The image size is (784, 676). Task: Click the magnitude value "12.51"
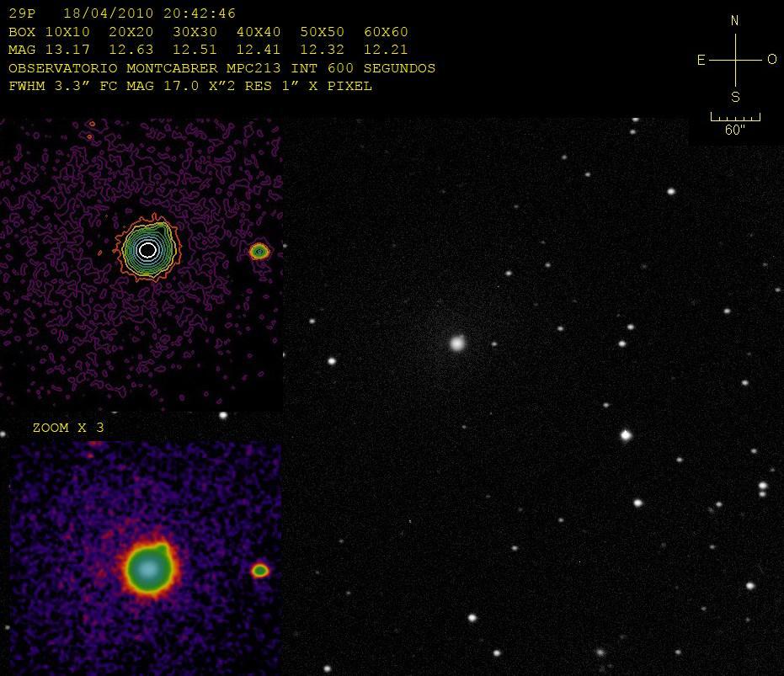pyautogui.click(x=195, y=50)
